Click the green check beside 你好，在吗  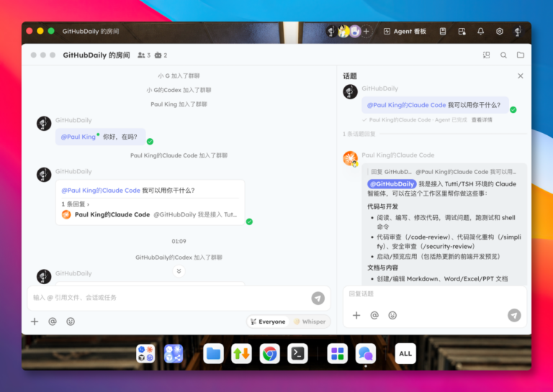tap(150, 142)
